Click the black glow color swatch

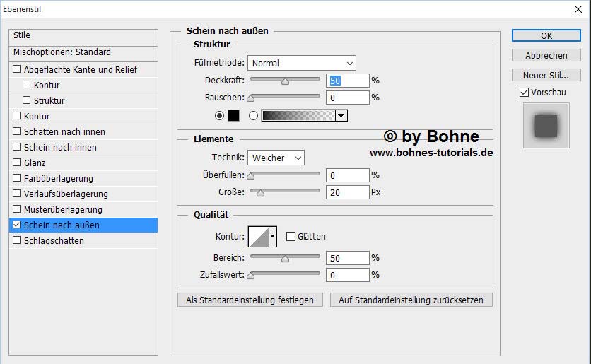coord(233,115)
